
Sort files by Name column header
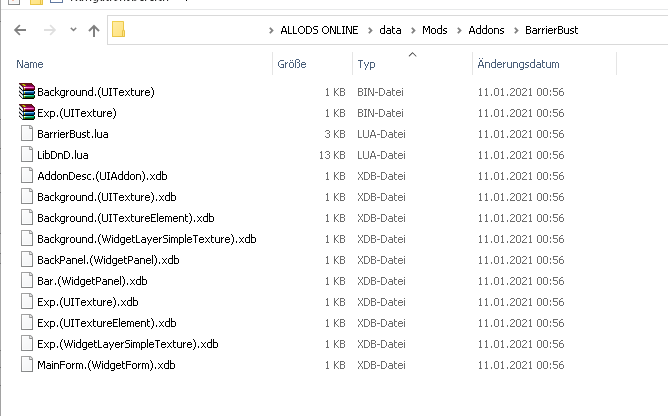click(x=30, y=64)
